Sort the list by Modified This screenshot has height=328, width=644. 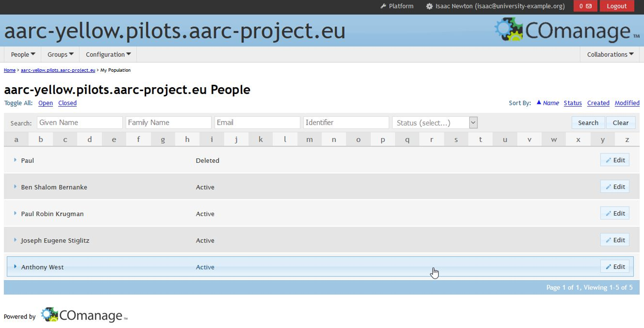tap(627, 103)
